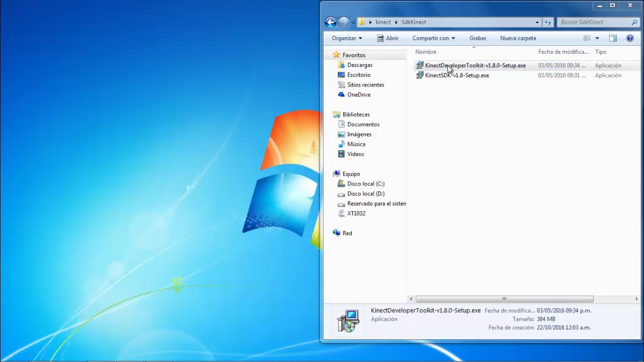
Task: Open the Imágenes library
Action: point(359,134)
